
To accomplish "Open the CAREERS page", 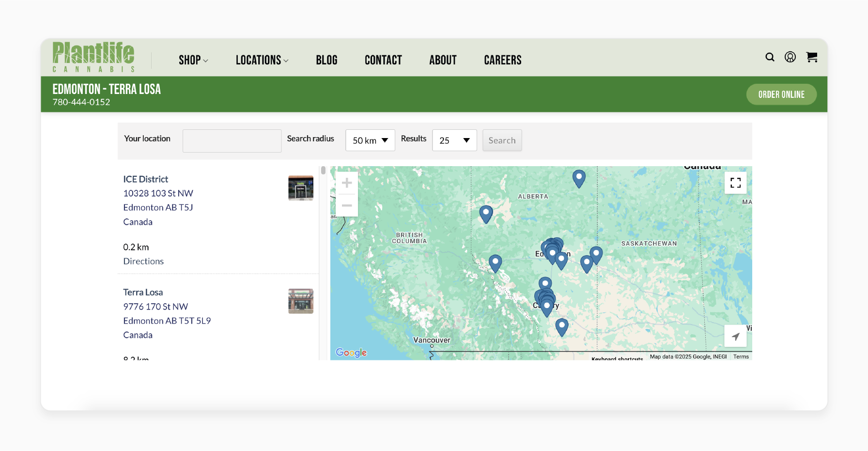I will click(x=503, y=60).
